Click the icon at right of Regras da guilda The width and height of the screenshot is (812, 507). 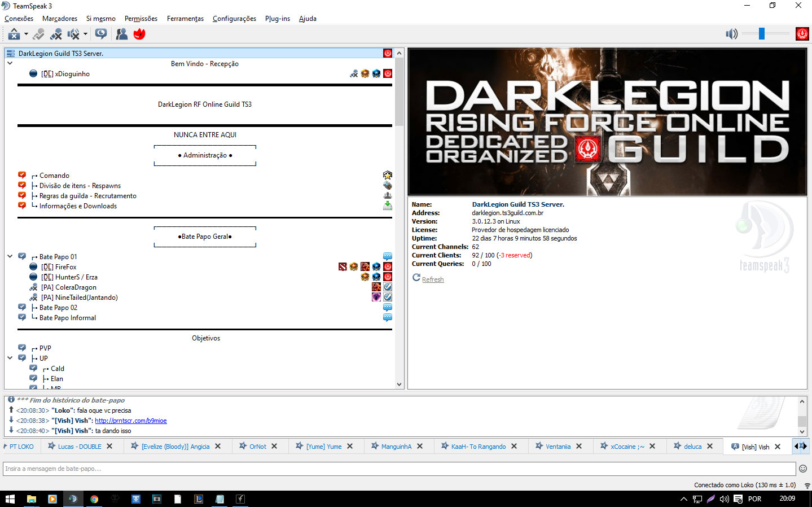[388, 195]
